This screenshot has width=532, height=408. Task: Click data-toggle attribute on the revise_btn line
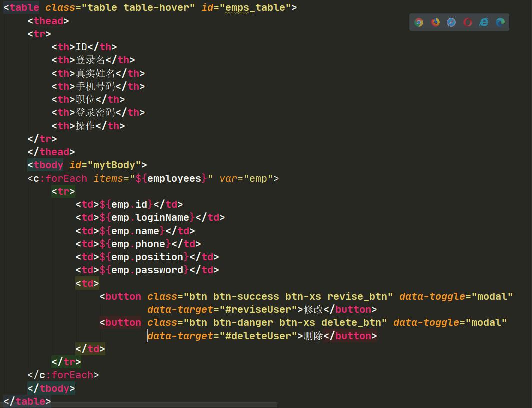[456, 297]
